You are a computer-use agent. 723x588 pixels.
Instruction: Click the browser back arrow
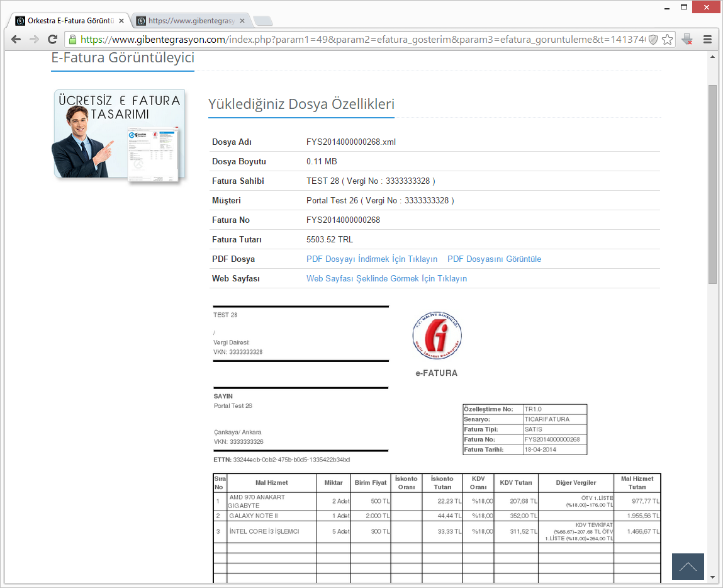16,39
